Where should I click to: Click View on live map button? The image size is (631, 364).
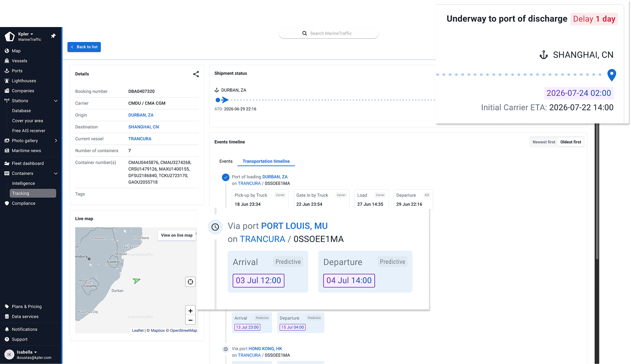click(177, 235)
